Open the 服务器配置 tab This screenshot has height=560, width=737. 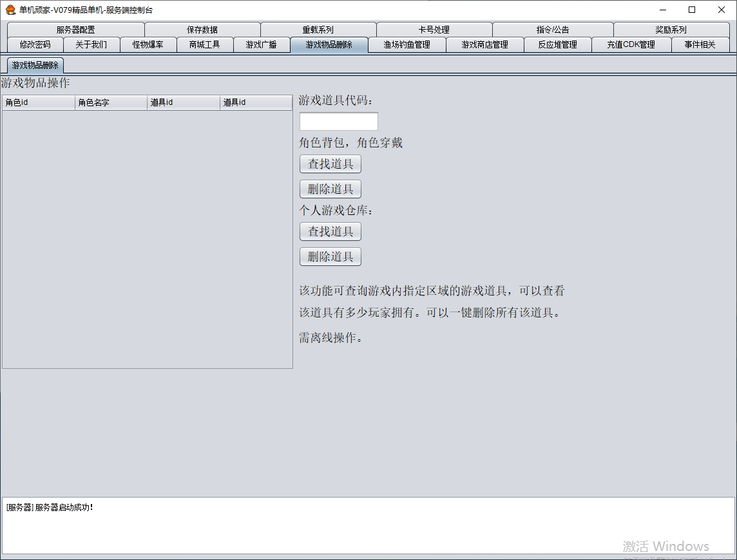(75, 30)
